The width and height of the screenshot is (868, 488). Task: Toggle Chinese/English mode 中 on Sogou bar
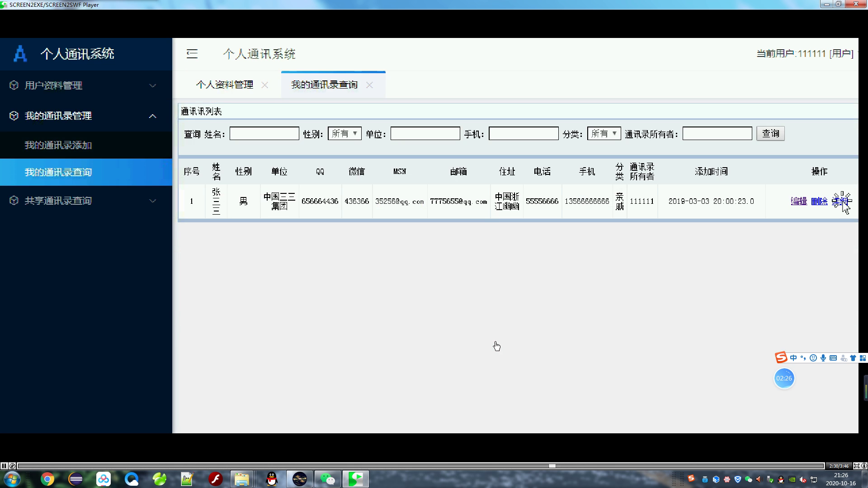(x=793, y=358)
